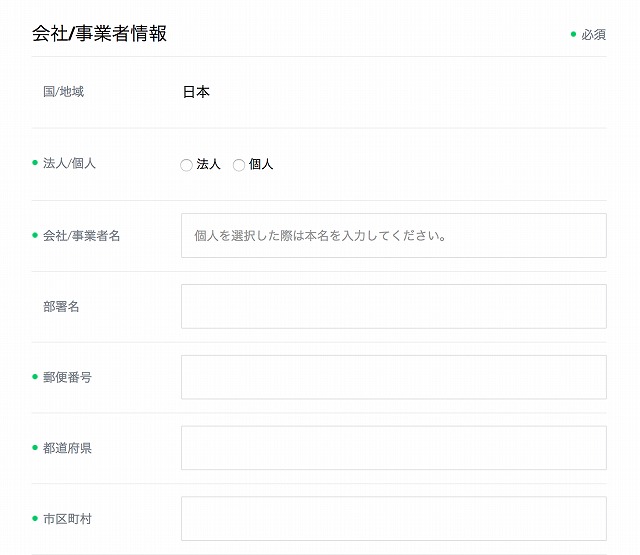Viewport: 640px width, 555px height.
Task: Click the 国/地域 label
Action: coord(63,91)
